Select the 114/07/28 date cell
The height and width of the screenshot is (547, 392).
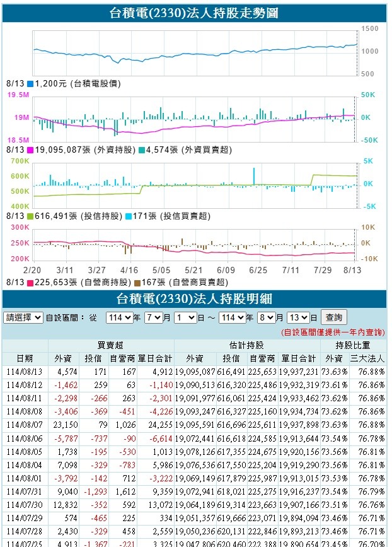[x=25, y=532]
